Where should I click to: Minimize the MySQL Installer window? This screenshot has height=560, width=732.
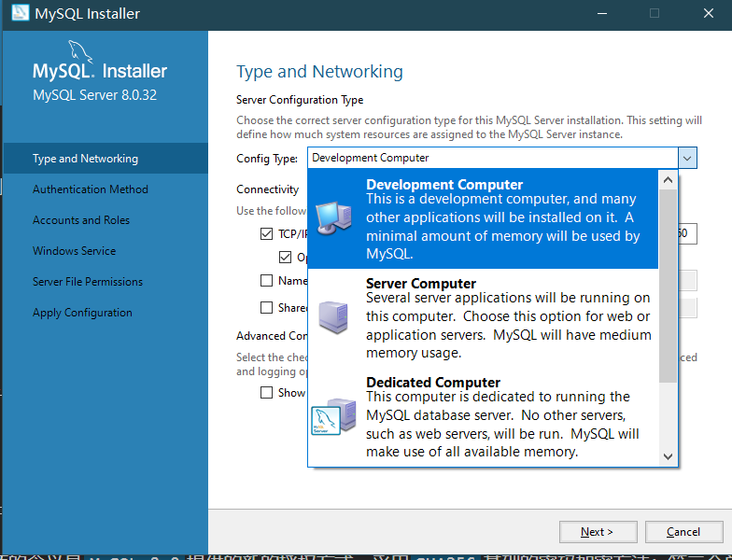[x=602, y=13]
